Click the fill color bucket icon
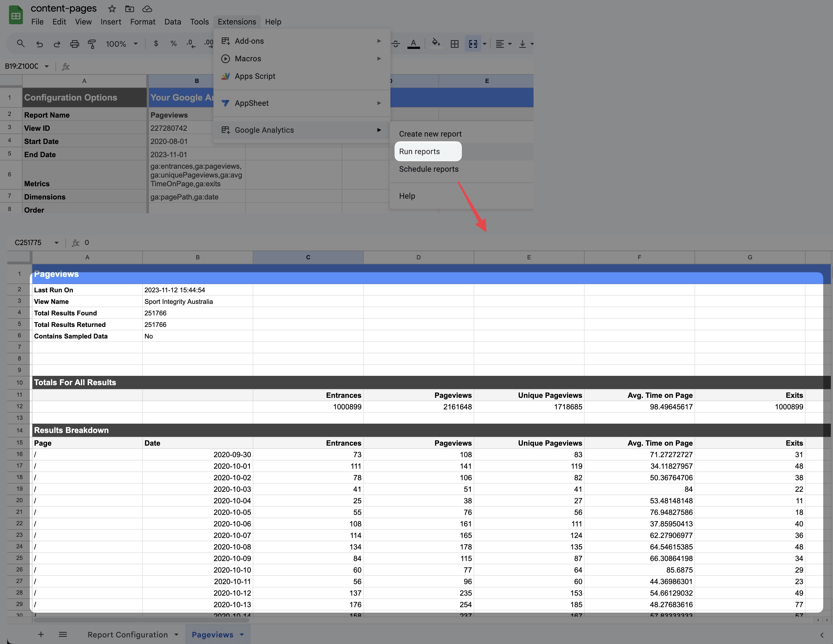 (435, 43)
